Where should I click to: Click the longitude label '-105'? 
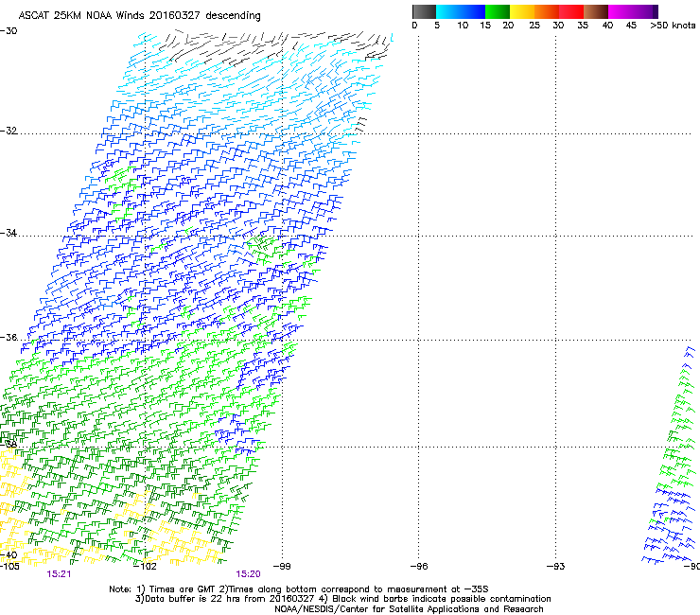click(9, 567)
